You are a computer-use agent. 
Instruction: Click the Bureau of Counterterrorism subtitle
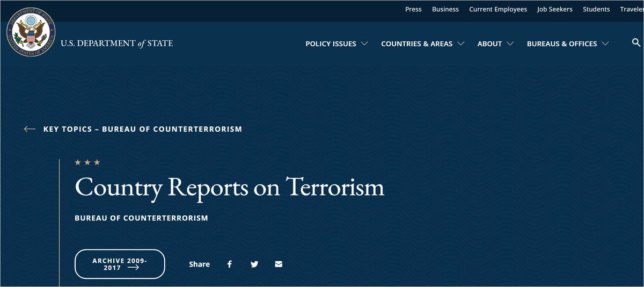coord(142,218)
